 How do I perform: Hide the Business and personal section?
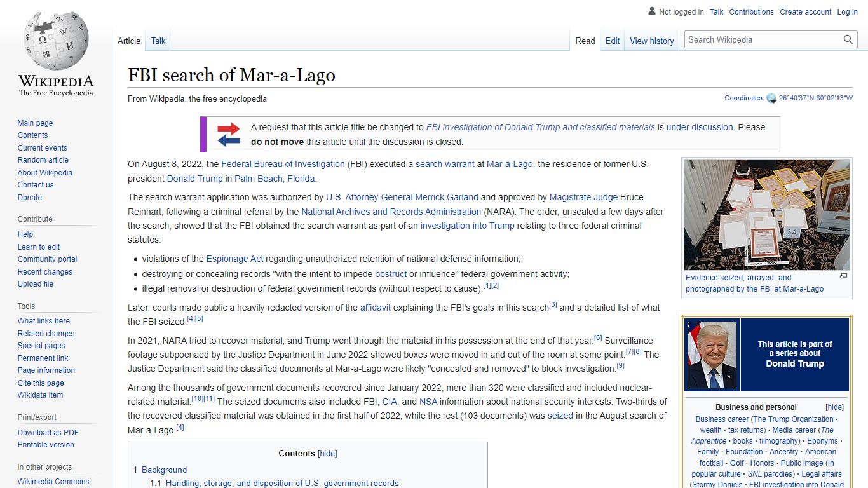coord(834,407)
